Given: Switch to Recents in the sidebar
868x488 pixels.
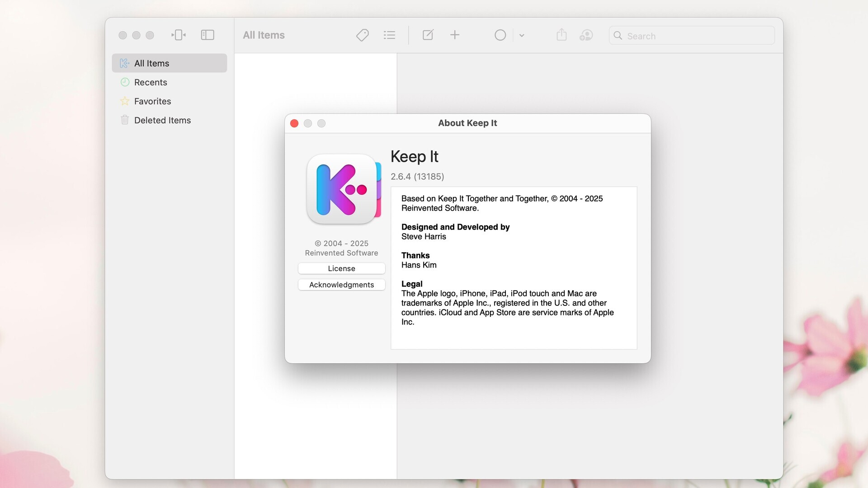Looking at the screenshot, I should coord(150,82).
